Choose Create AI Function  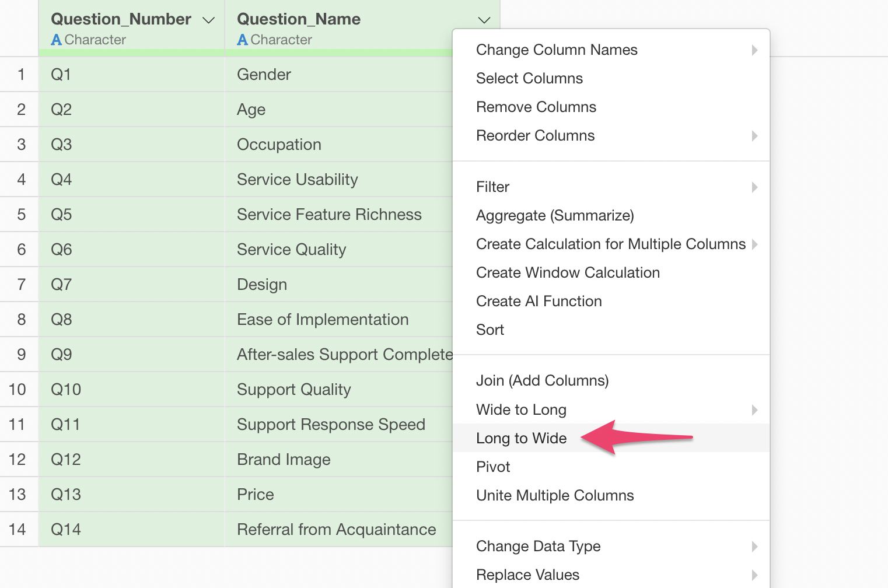[539, 302]
